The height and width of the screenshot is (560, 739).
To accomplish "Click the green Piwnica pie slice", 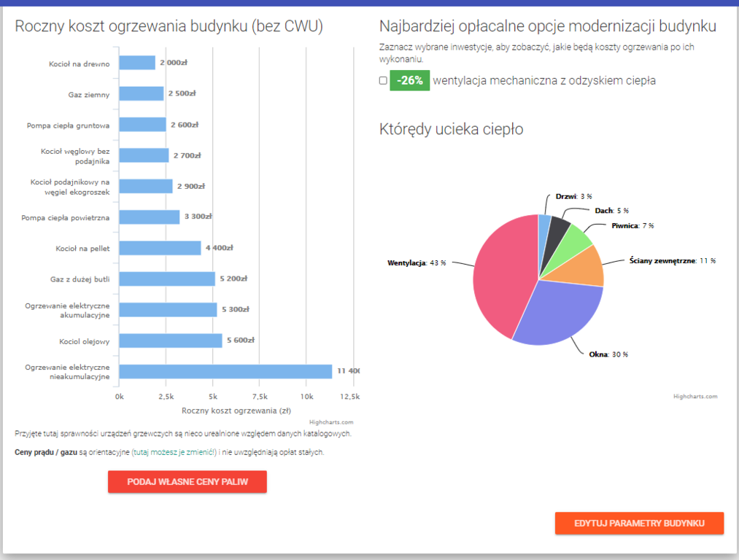I will (x=576, y=238).
